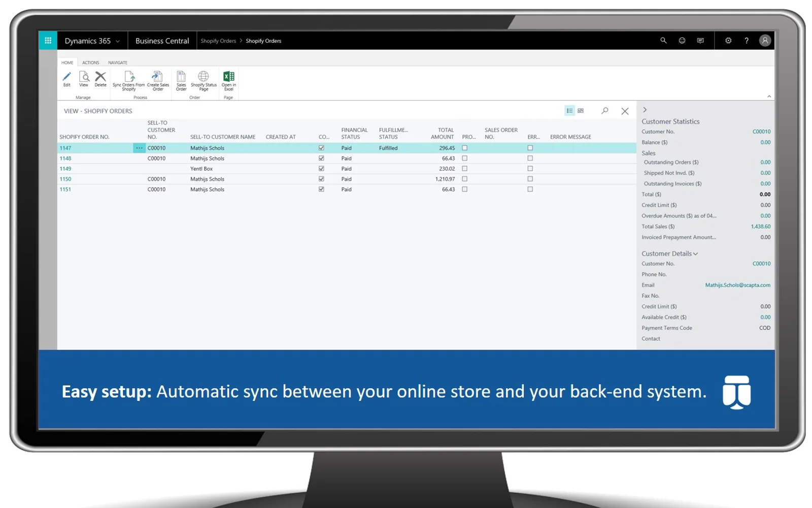Click Open in Excel
Screen dimensions: 812x508
click(229, 81)
